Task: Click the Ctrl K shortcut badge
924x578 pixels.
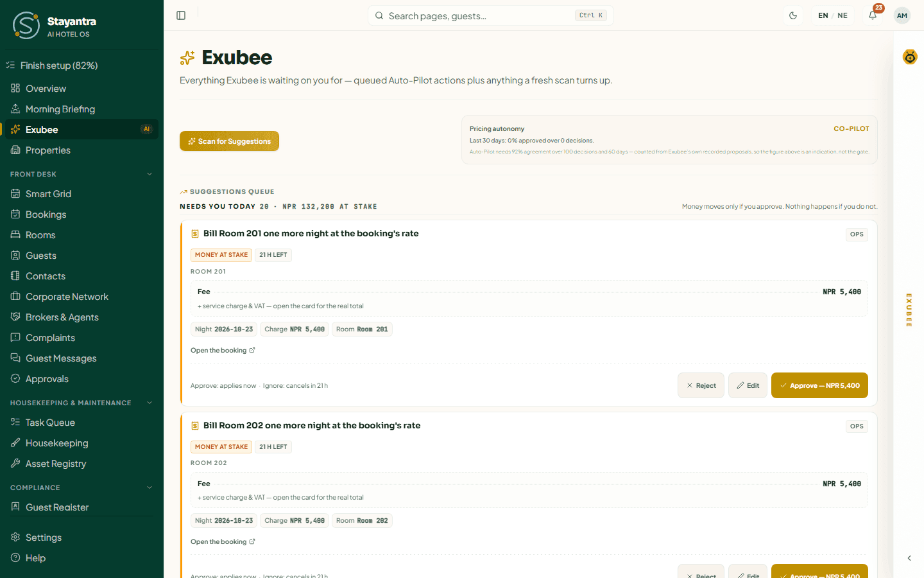Action: (x=591, y=15)
